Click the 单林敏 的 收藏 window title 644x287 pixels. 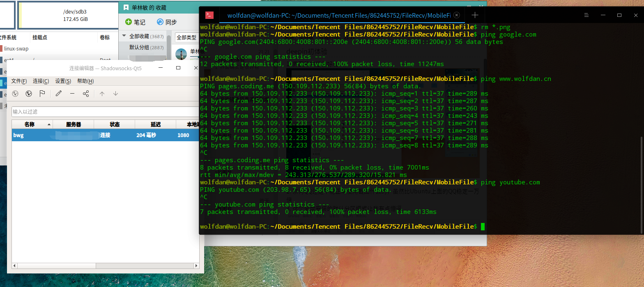pos(149,8)
